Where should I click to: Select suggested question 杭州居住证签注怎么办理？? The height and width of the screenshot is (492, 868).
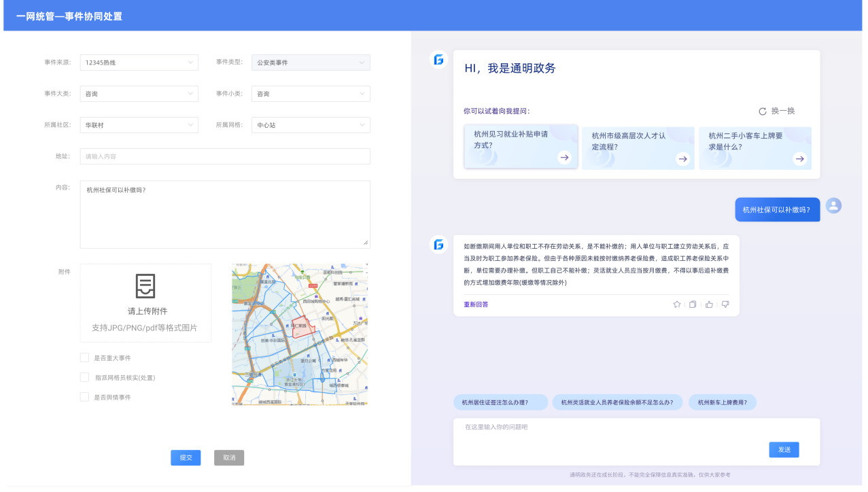(x=500, y=402)
